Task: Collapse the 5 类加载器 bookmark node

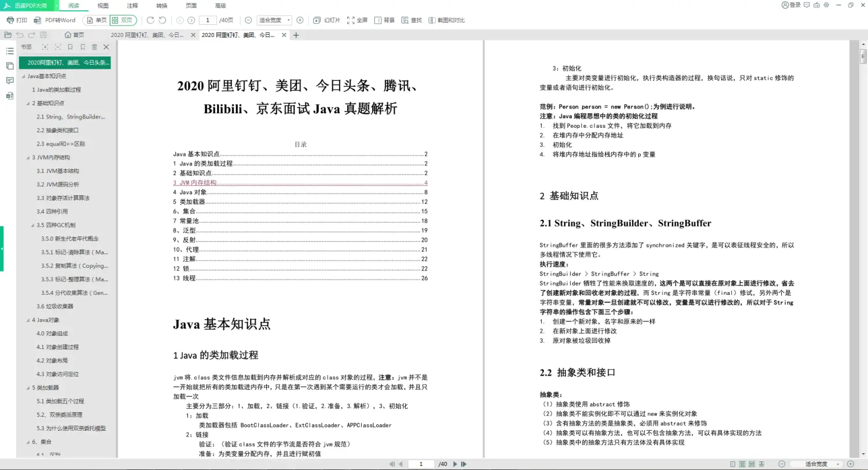Action: click(28, 388)
